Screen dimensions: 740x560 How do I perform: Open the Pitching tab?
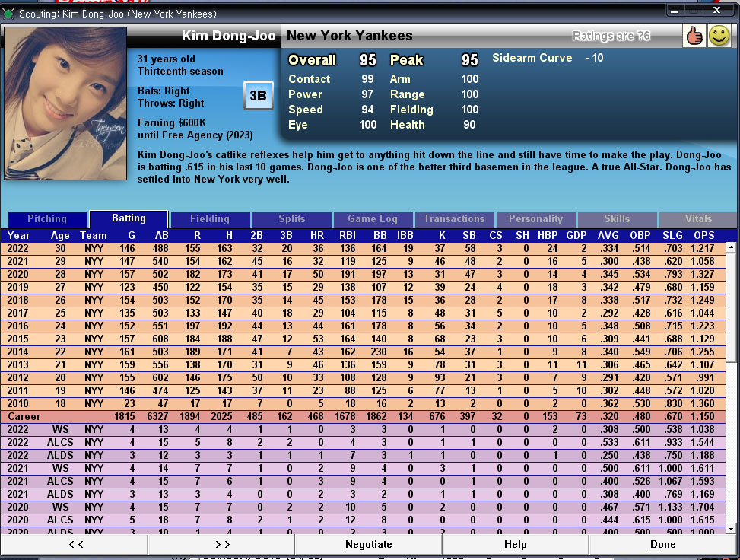coord(47,219)
